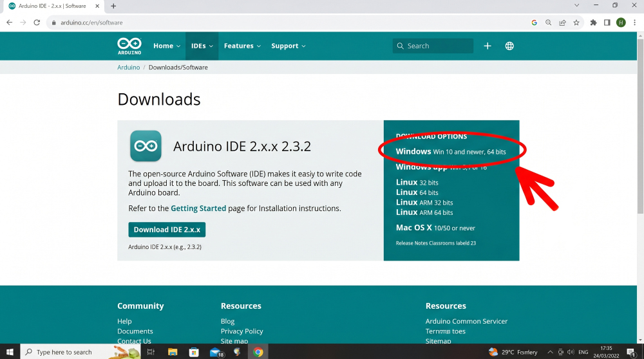Open the notification center icon
The width and height of the screenshot is (644, 359).
(631, 352)
